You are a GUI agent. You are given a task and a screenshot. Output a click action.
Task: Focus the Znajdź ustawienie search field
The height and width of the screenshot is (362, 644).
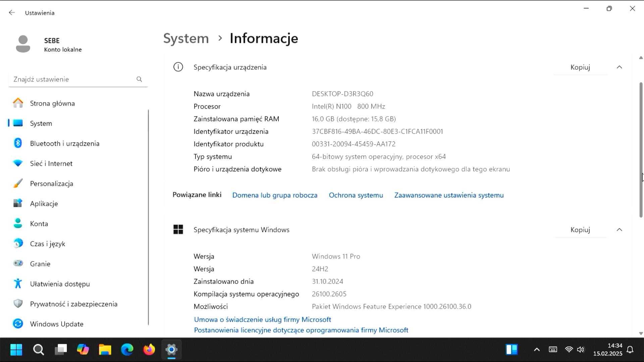[x=78, y=79]
